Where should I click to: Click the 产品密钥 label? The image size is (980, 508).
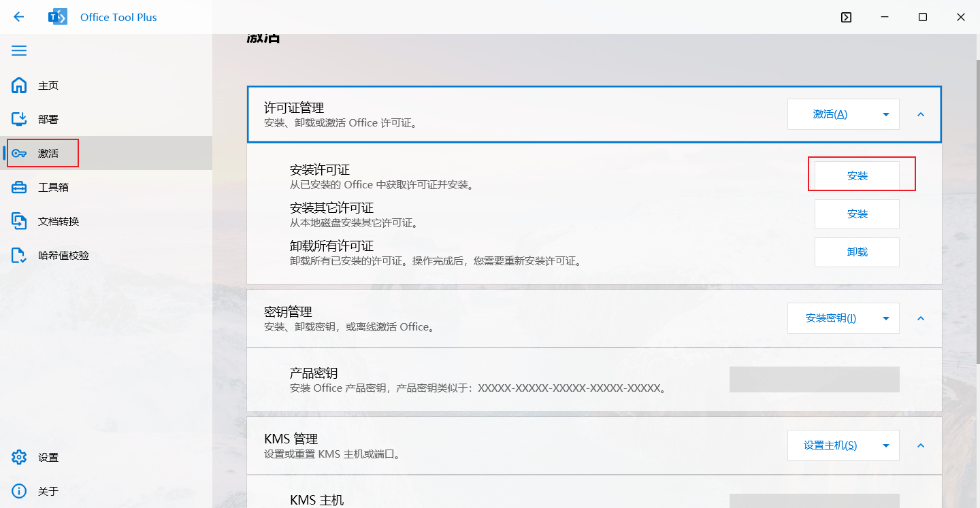(314, 373)
